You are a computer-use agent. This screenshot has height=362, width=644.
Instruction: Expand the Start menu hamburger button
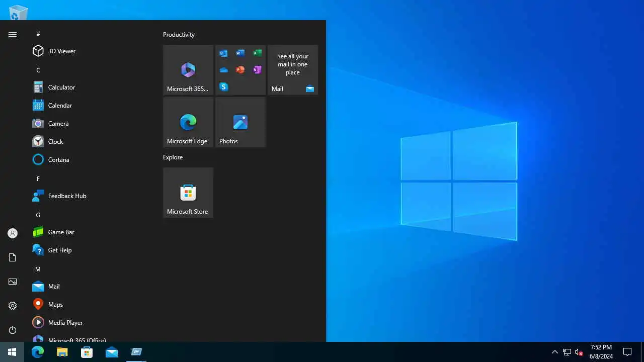coord(13,34)
